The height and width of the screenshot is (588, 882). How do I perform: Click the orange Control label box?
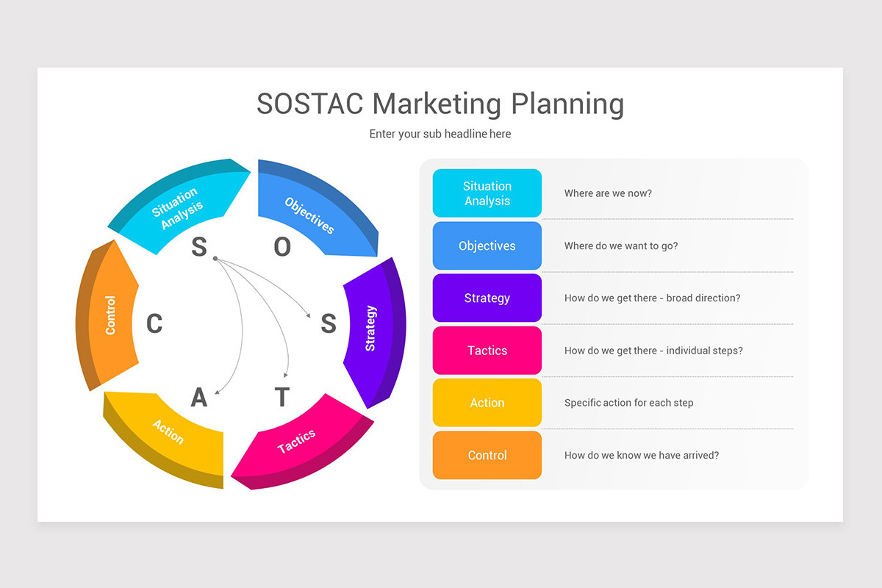click(487, 456)
